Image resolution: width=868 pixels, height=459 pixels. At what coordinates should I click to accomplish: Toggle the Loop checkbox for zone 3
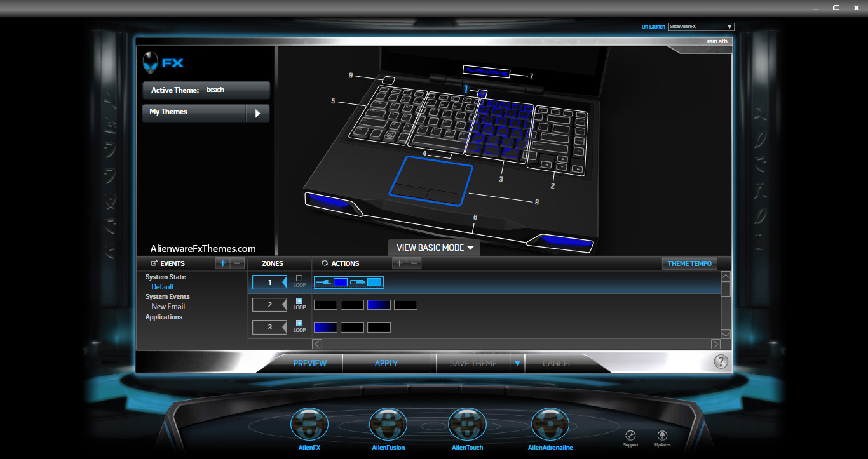click(299, 323)
